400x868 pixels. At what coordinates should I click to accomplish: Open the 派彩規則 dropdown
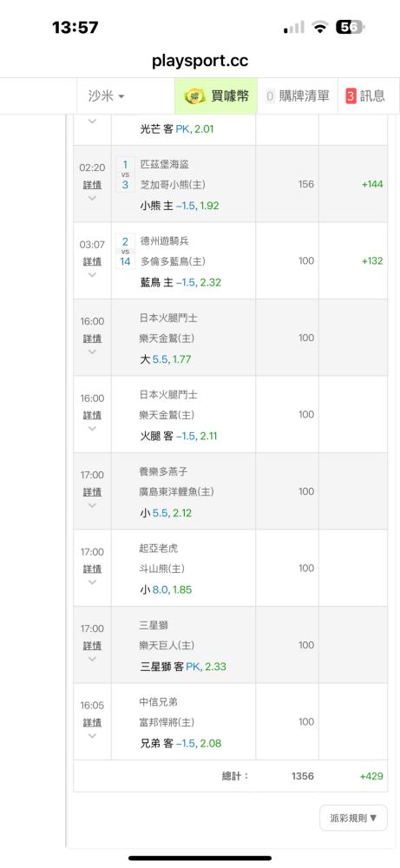click(x=353, y=818)
